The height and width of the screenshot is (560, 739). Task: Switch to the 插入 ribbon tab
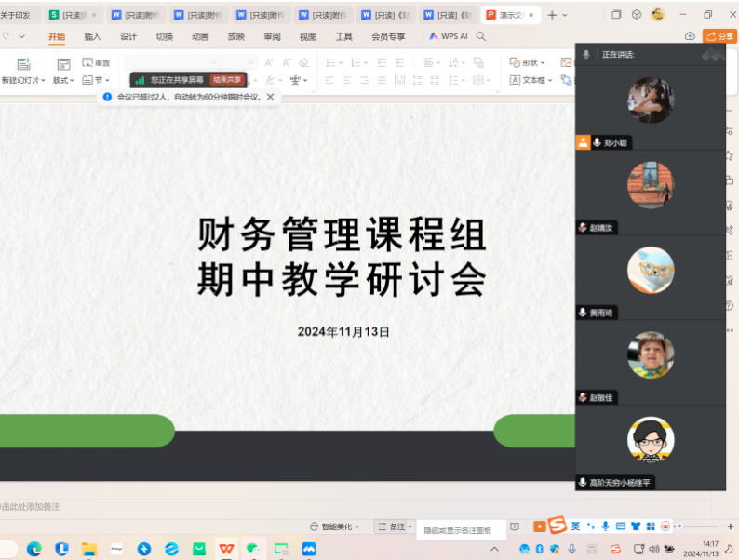(92, 36)
